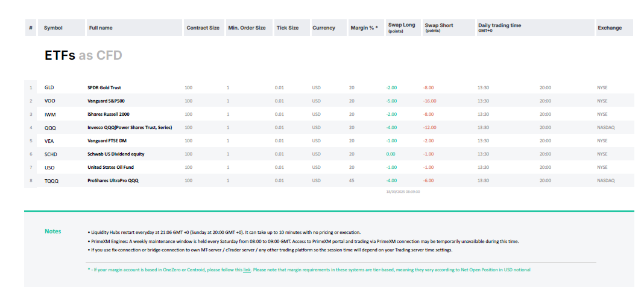The image size is (644, 290).
Task: Select the USO symbol cell
Action: pyautogui.click(x=49, y=168)
